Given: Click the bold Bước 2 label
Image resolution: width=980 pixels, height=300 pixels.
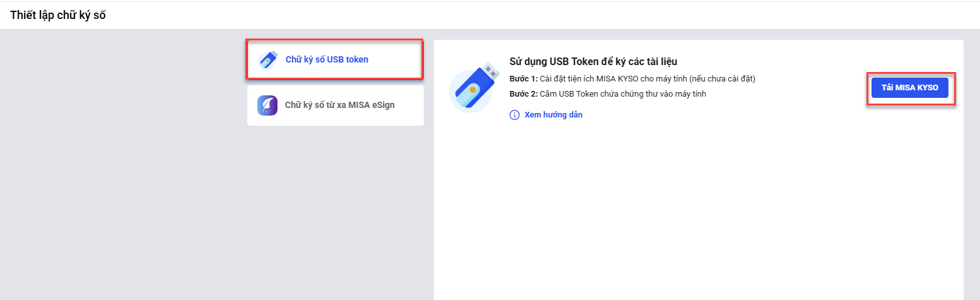Looking at the screenshot, I should pos(523,94).
